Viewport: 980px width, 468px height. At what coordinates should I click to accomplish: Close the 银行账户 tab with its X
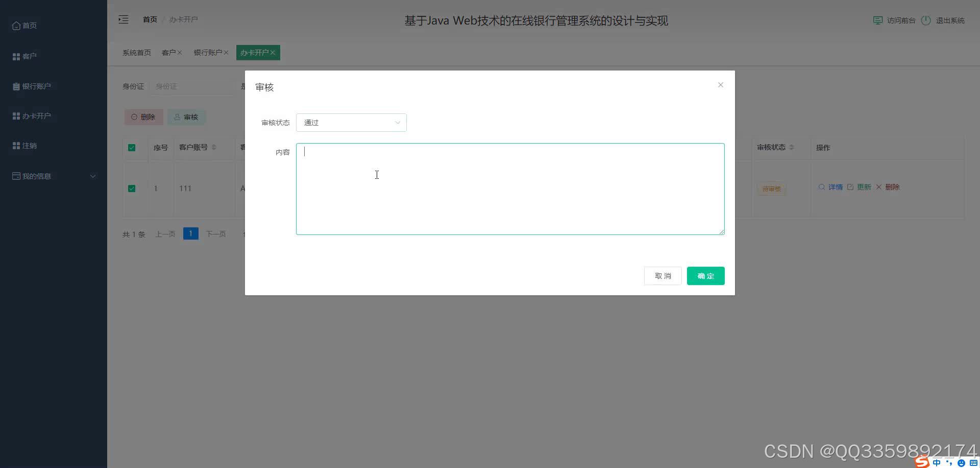(x=226, y=53)
